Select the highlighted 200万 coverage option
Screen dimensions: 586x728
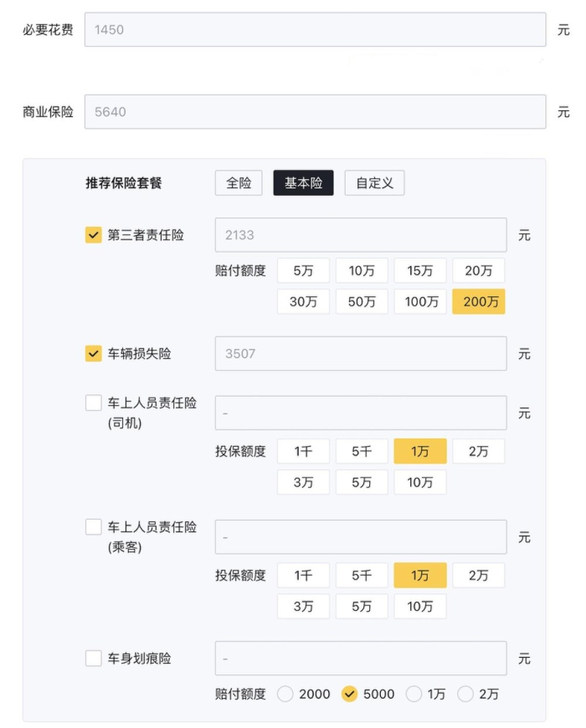point(479,302)
